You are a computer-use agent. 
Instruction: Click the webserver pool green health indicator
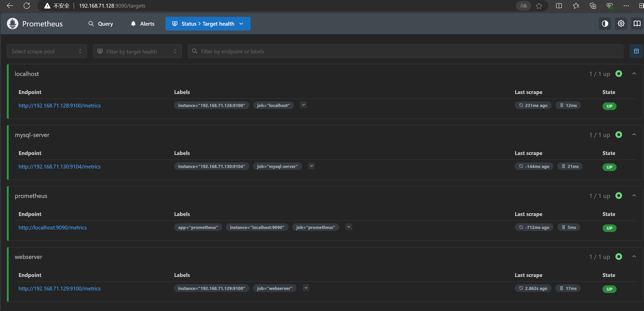[619, 257]
